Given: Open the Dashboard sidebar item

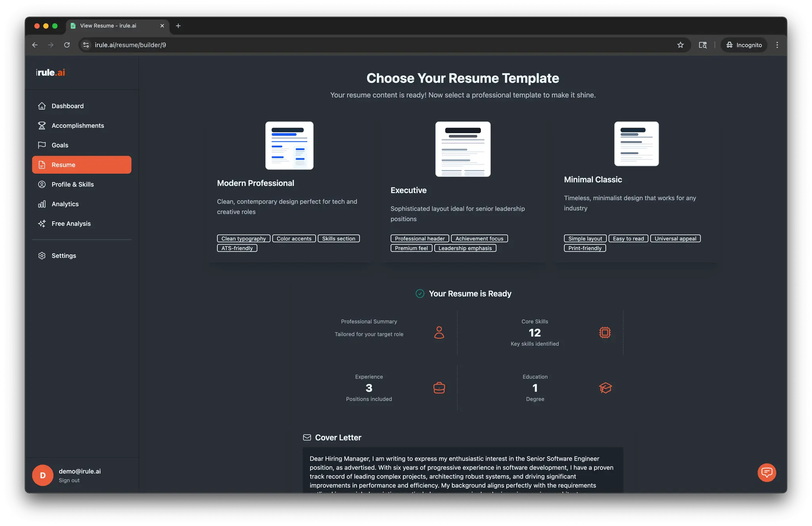Looking at the screenshot, I should click(82, 106).
